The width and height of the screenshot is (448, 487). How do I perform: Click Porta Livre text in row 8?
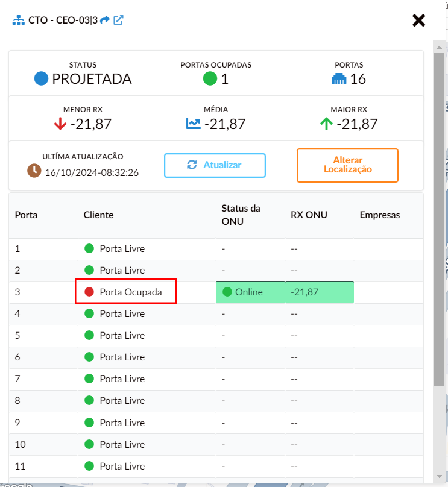click(122, 401)
